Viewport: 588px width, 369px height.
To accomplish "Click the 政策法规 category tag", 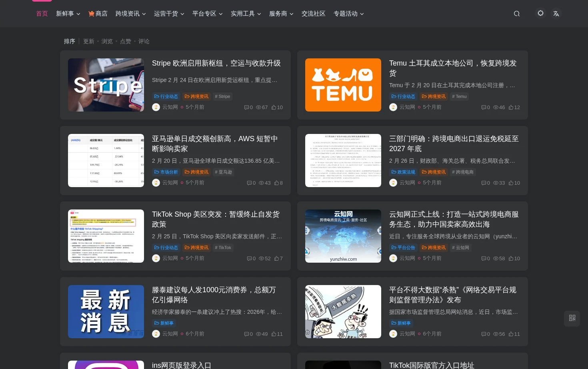I will (403, 172).
